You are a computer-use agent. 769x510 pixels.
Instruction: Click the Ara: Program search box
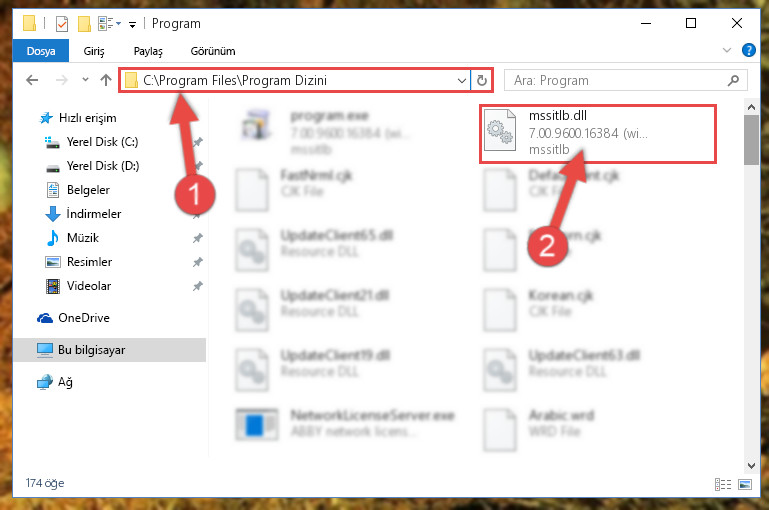[618, 80]
